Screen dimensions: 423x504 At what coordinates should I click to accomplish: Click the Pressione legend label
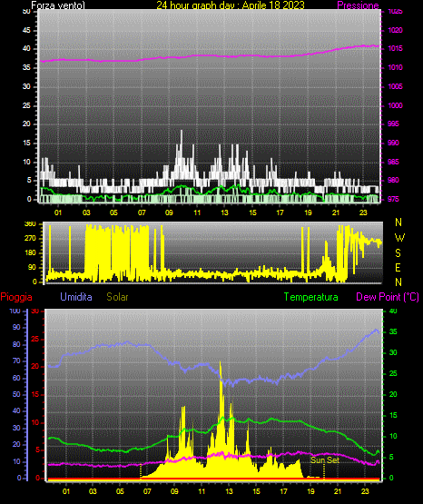pyautogui.click(x=358, y=5)
